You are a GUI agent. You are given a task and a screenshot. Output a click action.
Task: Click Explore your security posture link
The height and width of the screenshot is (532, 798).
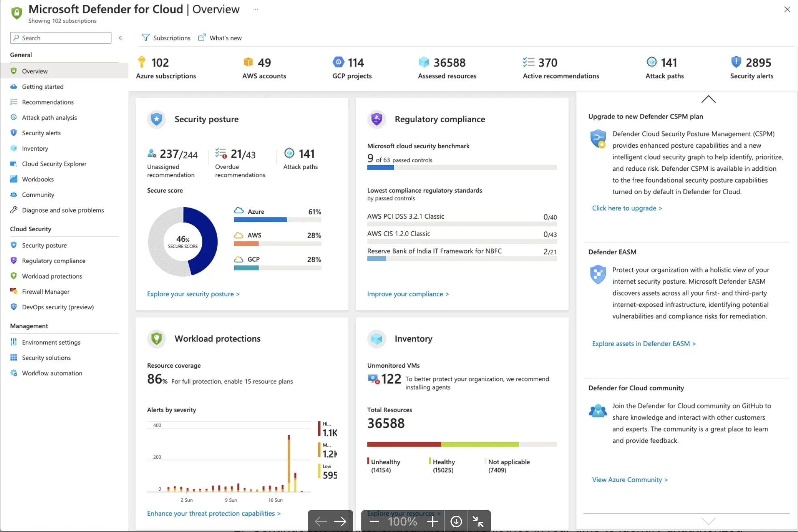193,294
